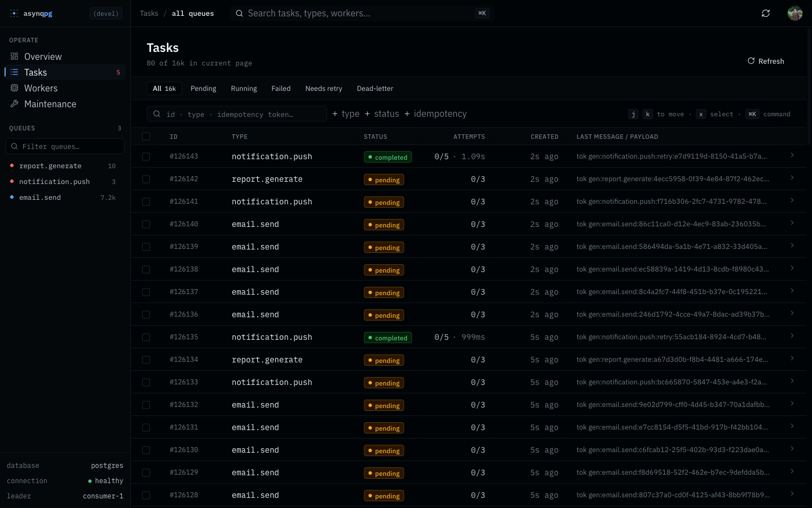Screen dimensions: 812x508
Task: Switch to the Pending tab
Action: 204,89
